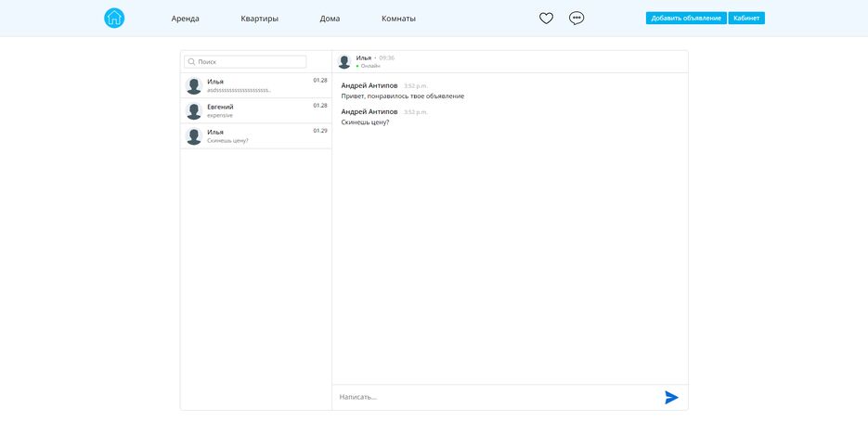Focus the Поиск search field

pyautogui.click(x=245, y=62)
